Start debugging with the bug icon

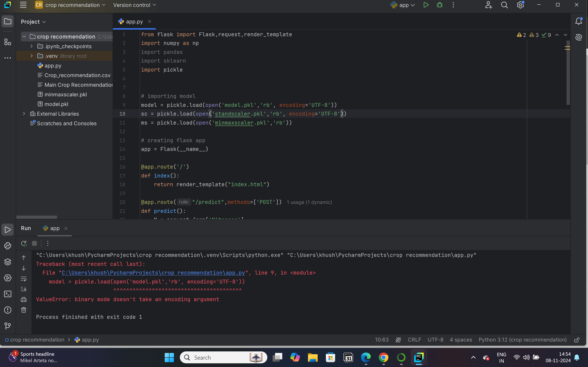point(440,5)
